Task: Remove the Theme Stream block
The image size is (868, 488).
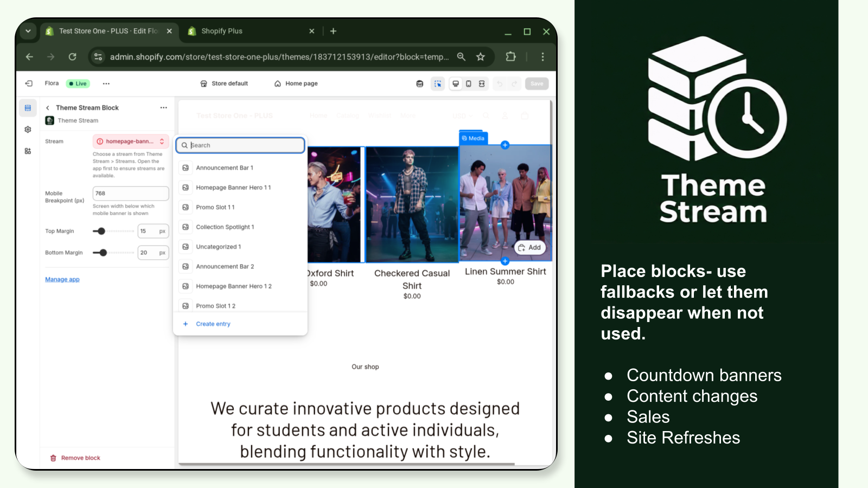Action: (74, 458)
